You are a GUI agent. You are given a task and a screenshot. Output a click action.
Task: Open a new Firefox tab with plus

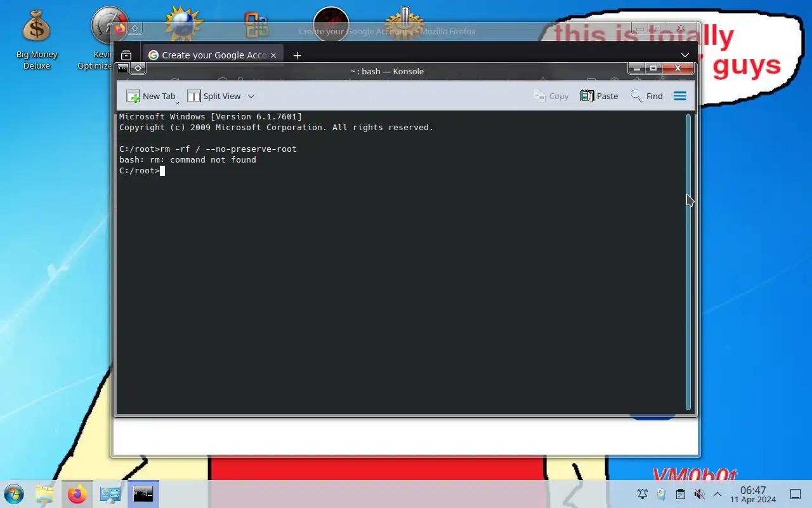click(297, 55)
